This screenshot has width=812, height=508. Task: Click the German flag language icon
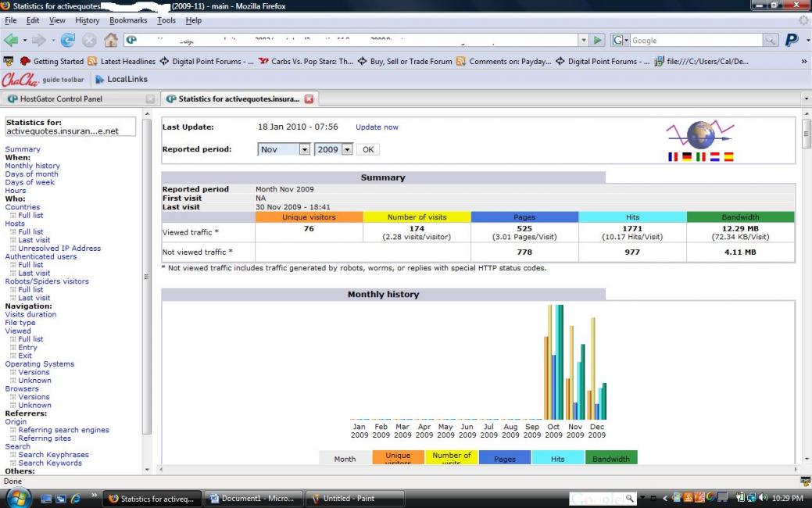tap(687, 156)
